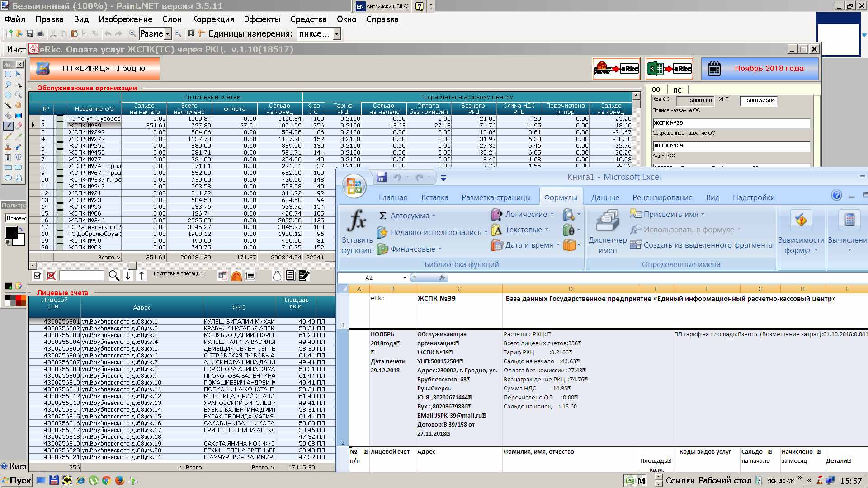Click the money bag icon in eRkc
This screenshot has height=488, width=868.
click(277, 276)
